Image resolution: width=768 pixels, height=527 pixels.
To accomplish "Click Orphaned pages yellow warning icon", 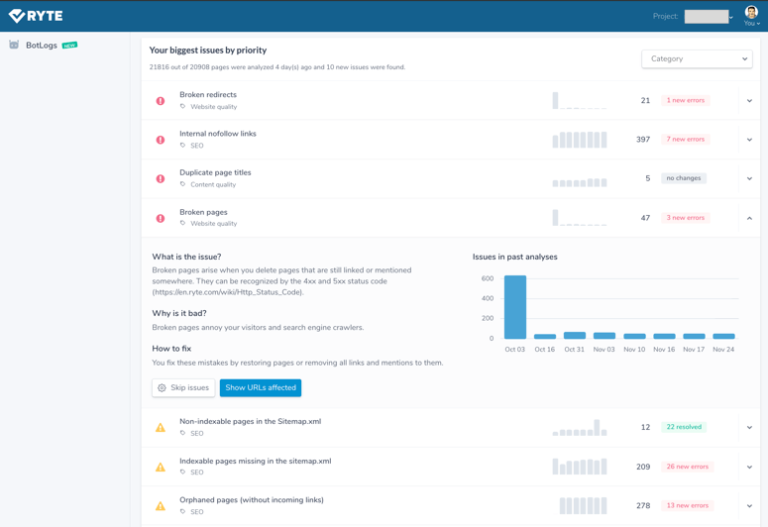I will pos(160,506).
